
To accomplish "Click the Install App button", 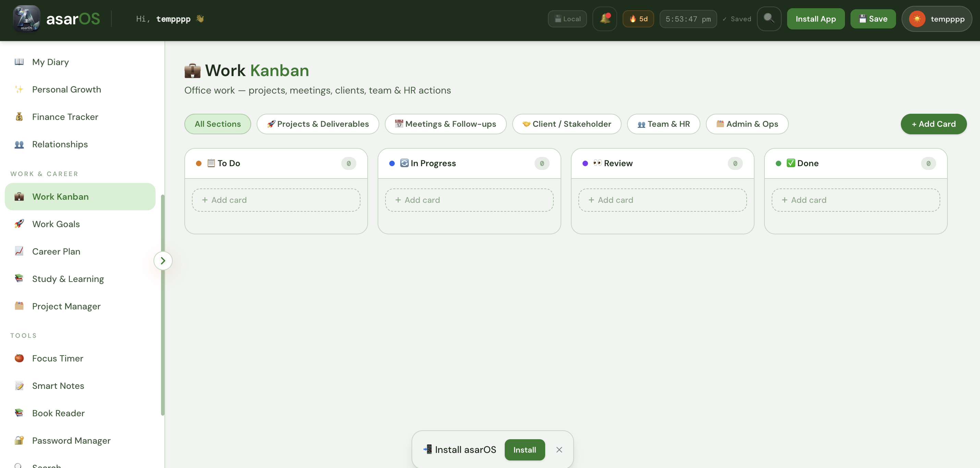I will click(x=816, y=19).
